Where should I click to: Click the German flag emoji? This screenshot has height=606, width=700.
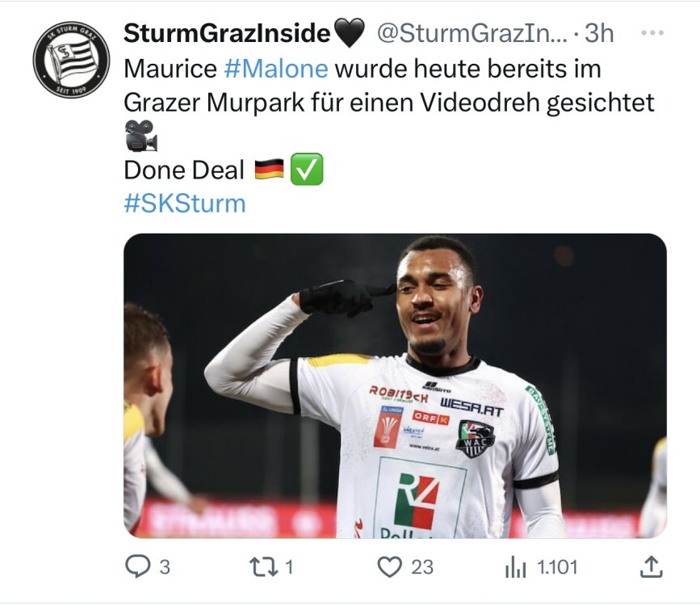(269, 170)
